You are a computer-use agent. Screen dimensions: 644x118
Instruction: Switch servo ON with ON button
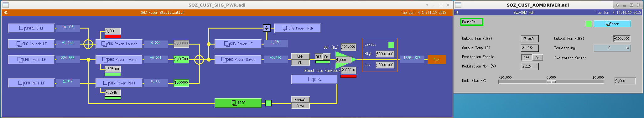point(300,63)
